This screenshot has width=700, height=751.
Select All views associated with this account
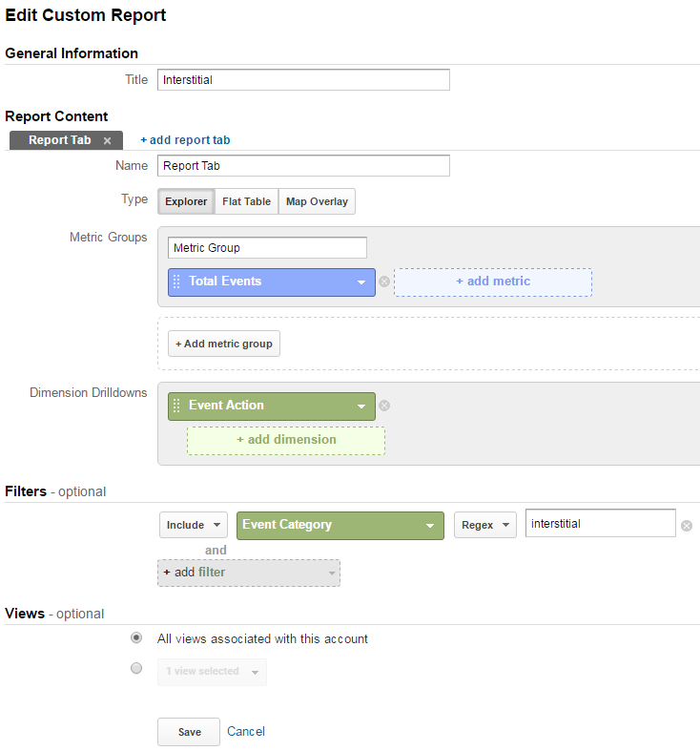point(136,638)
